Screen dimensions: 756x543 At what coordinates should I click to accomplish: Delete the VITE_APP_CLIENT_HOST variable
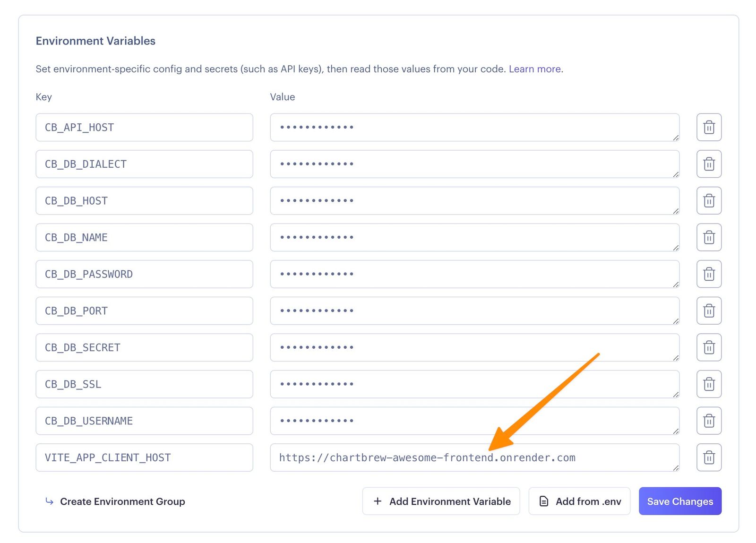[709, 457]
